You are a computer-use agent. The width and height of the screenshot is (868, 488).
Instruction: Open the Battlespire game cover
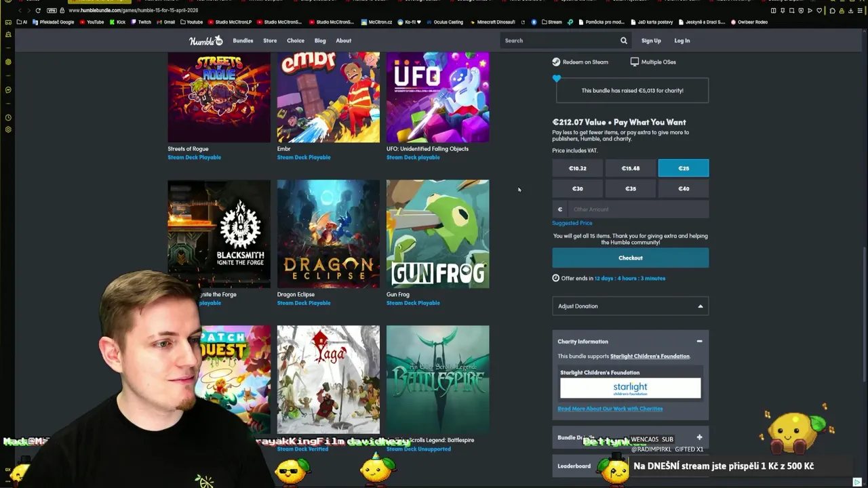(437, 380)
